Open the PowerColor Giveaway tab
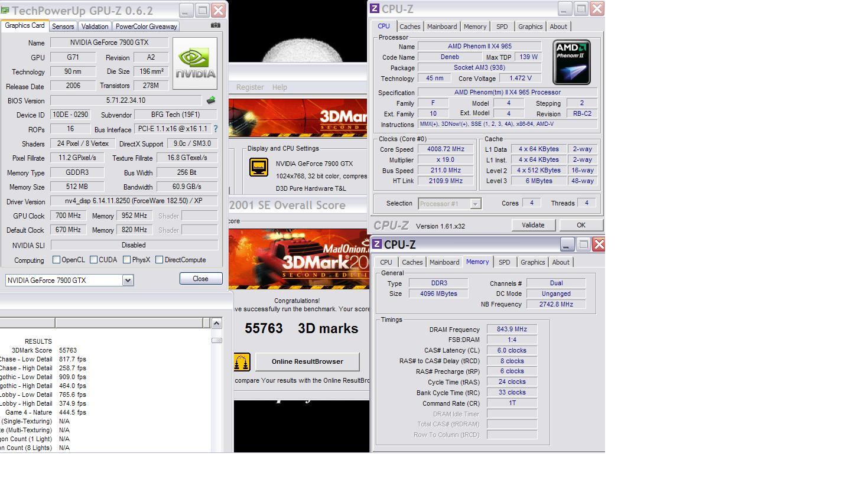The image size is (868, 489). click(146, 27)
